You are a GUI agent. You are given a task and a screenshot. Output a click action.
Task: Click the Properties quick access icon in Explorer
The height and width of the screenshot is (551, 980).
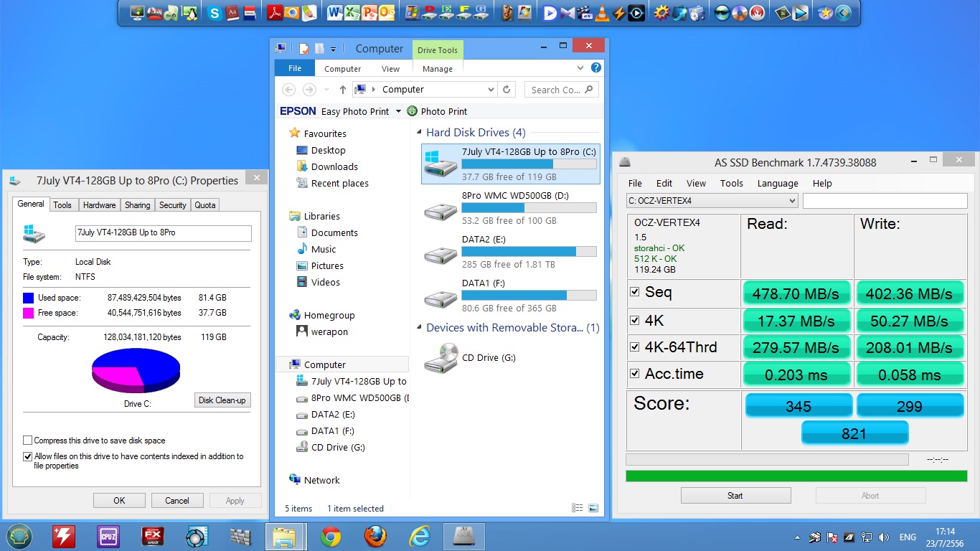pos(303,49)
